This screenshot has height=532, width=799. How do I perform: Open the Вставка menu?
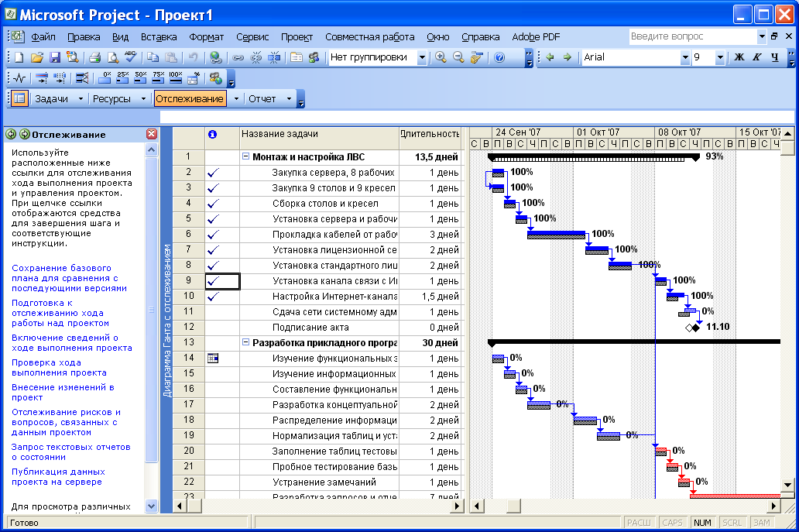tap(159, 36)
